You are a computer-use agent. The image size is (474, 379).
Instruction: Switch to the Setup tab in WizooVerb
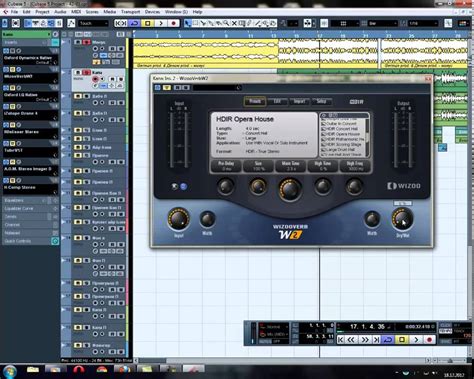(321, 101)
